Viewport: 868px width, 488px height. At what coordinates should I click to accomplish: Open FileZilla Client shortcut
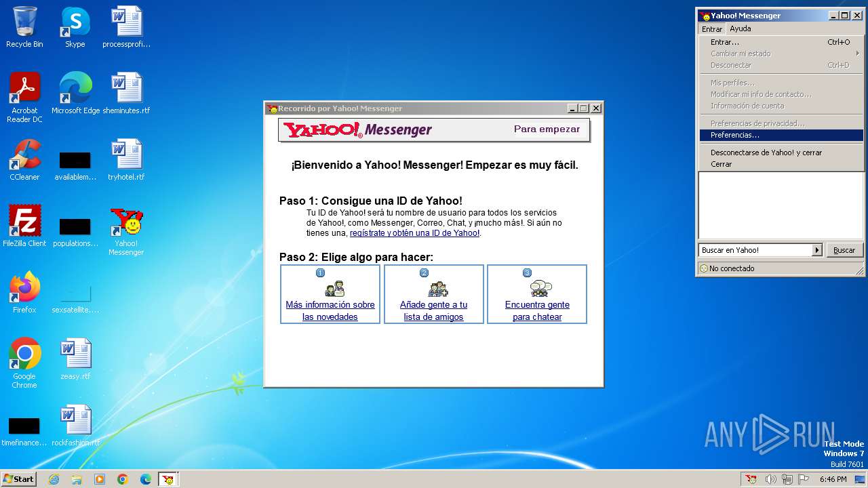(24, 226)
